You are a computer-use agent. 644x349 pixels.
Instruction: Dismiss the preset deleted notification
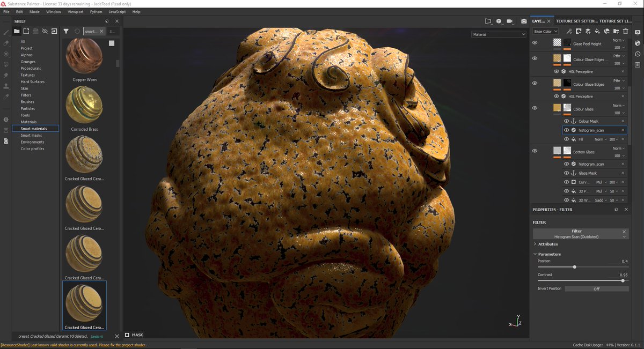point(117,336)
